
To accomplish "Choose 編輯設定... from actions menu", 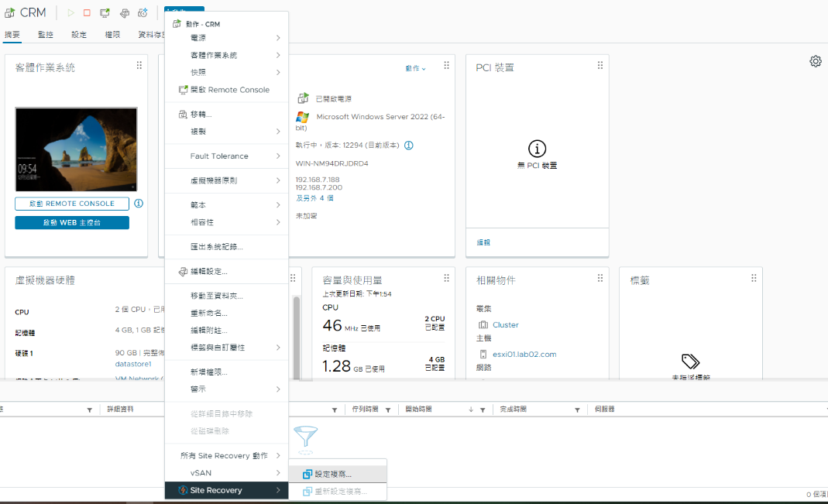I will coord(226,271).
